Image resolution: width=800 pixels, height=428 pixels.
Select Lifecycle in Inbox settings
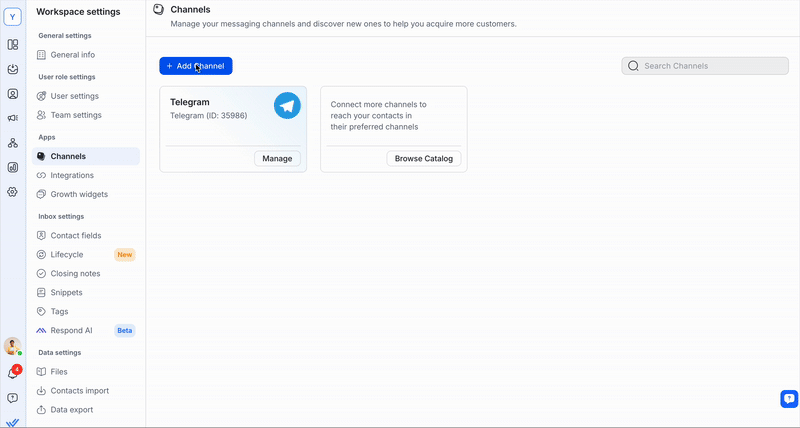click(67, 255)
